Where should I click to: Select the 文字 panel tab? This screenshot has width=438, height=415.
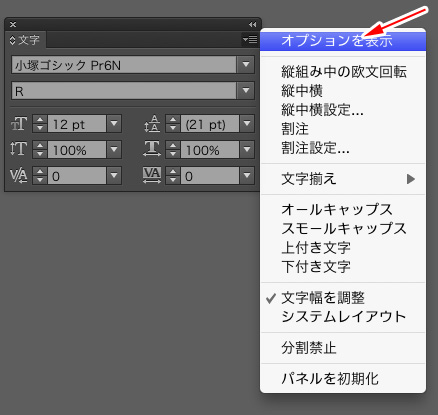(x=25, y=40)
